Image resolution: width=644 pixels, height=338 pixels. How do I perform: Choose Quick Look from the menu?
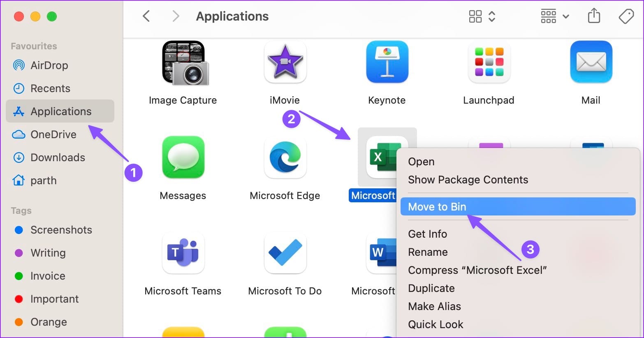point(518,324)
